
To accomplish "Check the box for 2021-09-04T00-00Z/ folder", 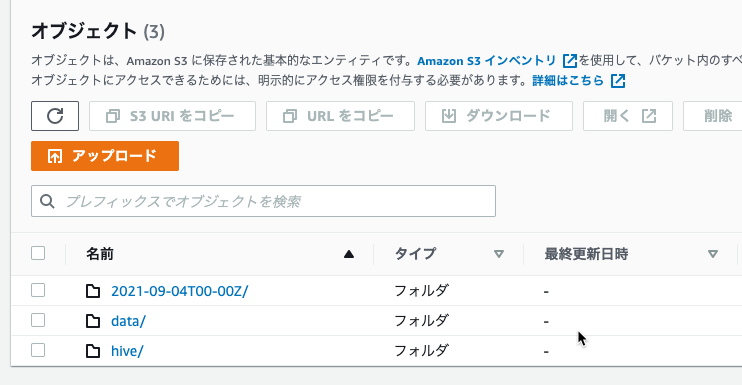I will 38,290.
